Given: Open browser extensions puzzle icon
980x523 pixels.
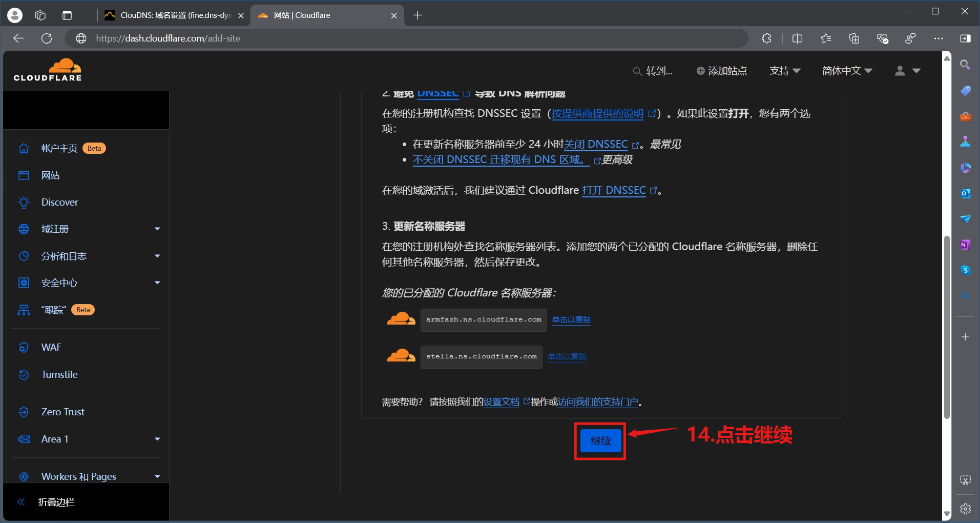Looking at the screenshot, I should (x=767, y=38).
